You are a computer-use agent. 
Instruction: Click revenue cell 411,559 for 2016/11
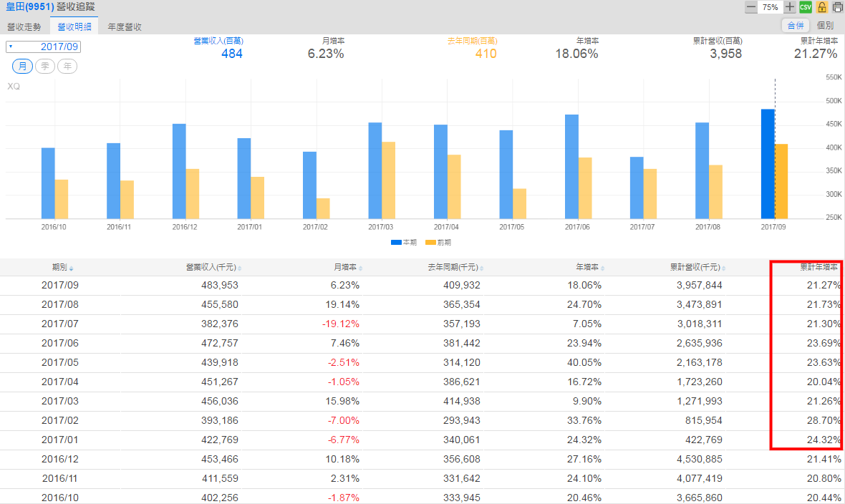tap(220, 479)
